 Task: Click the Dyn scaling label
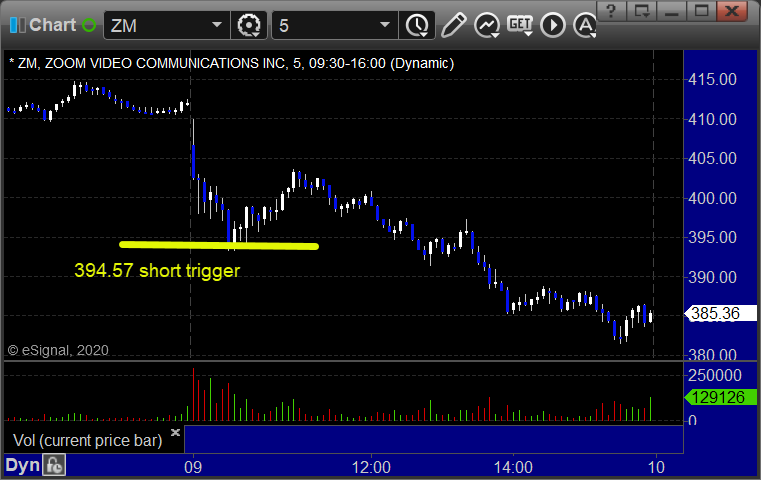(22, 465)
